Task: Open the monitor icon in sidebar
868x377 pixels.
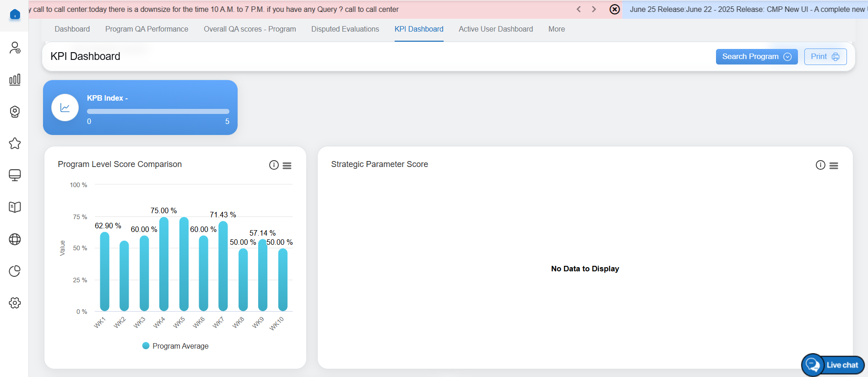Action: coord(15,175)
